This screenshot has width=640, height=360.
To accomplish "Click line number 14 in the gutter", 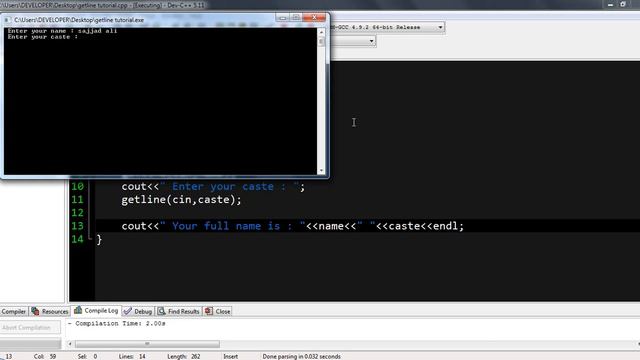I will pyautogui.click(x=78, y=239).
